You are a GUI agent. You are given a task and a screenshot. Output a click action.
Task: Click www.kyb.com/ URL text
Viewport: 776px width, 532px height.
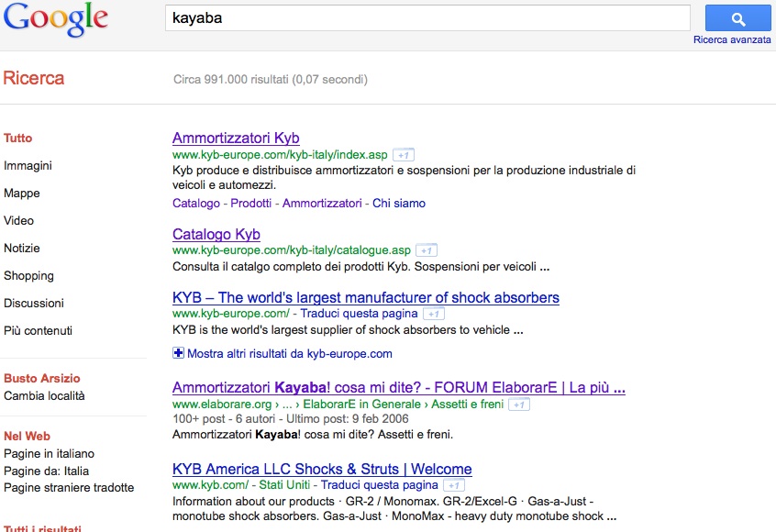210,485
